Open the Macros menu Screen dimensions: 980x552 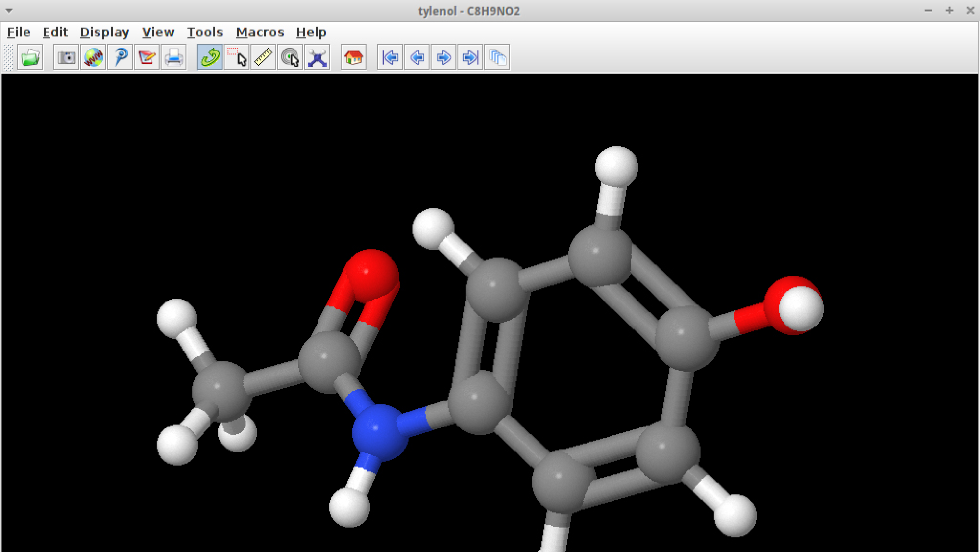point(260,32)
